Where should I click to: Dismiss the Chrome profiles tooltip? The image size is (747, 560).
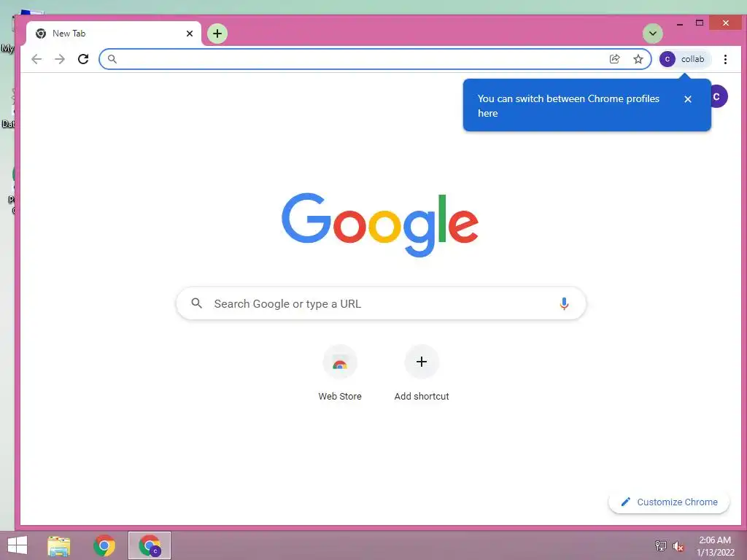tap(687, 99)
